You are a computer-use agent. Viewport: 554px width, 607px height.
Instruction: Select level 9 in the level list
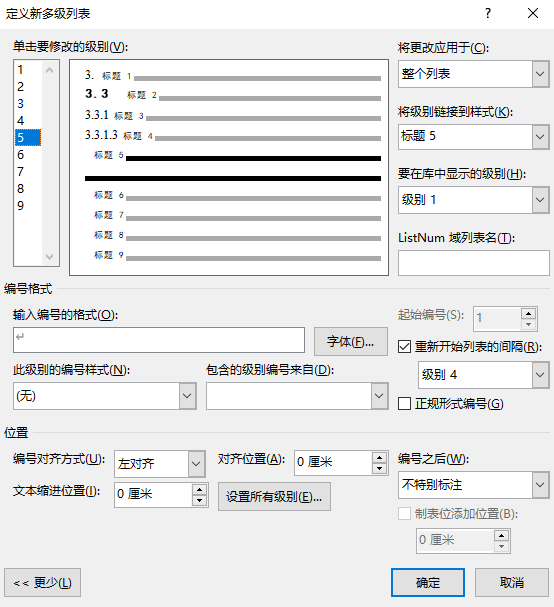pos(28,206)
